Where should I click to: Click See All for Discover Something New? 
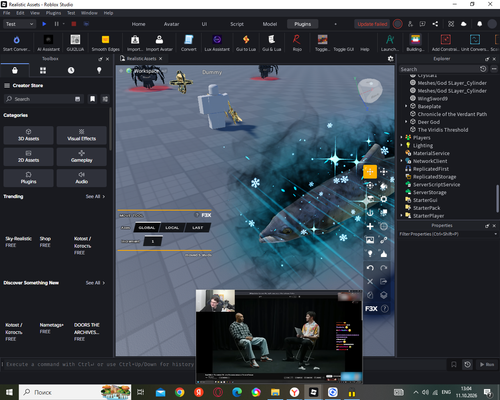tap(95, 283)
